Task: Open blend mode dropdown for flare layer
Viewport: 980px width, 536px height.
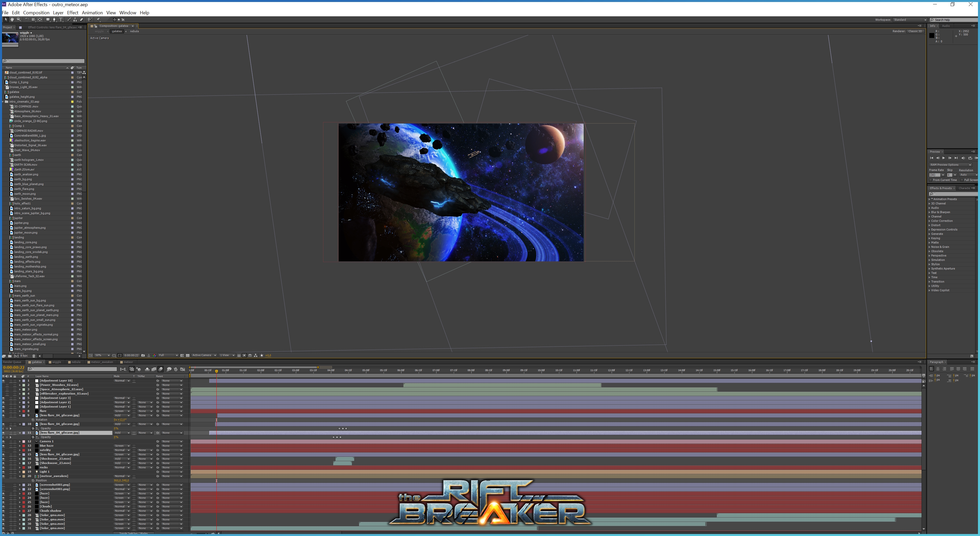Action: click(x=122, y=411)
